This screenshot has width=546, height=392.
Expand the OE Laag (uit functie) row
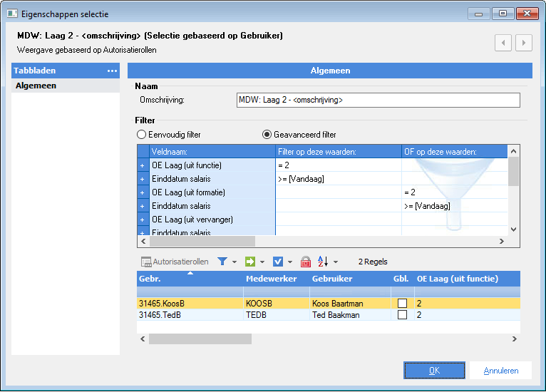click(x=143, y=165)
